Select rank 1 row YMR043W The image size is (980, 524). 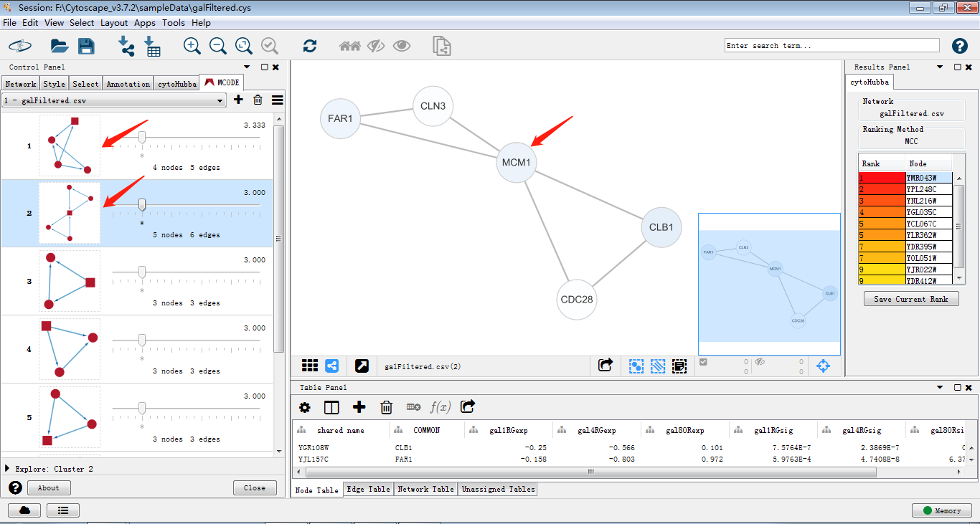pos(905,177)
